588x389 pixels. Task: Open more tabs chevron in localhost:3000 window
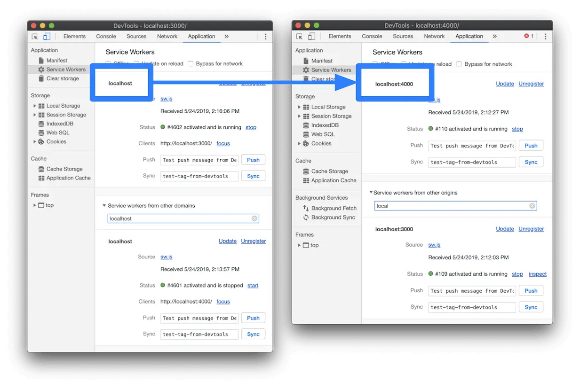pyautogui.click(x=226, y=36)
